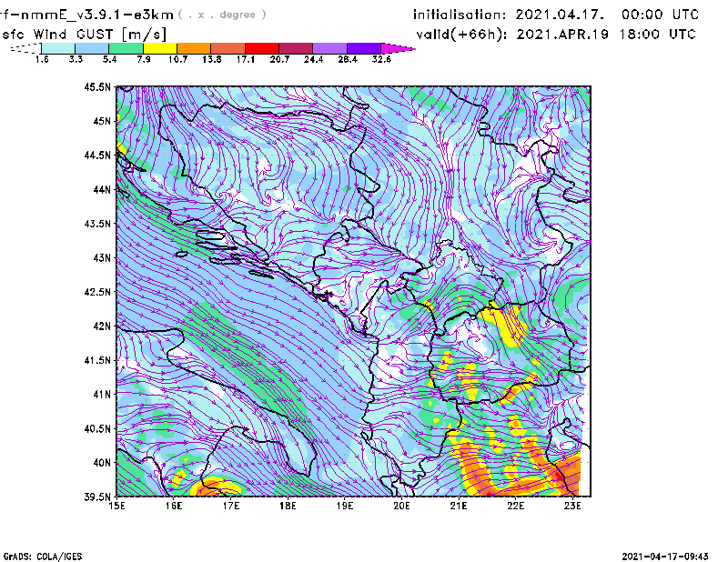Click the 23E longitude axis label
Viewport: 728px width, 562px height.
pyautogui.click(x=572, y=506)
